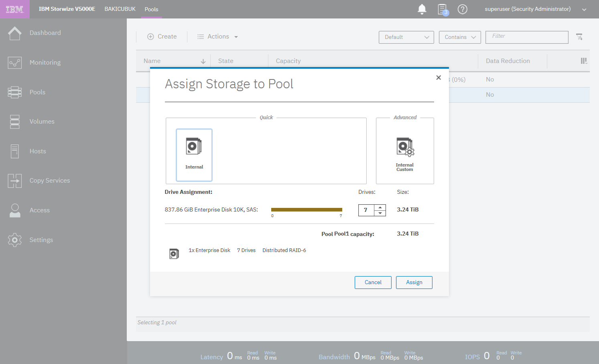
Task: Increase drive count with up arrow
Action: click(380, 207)
